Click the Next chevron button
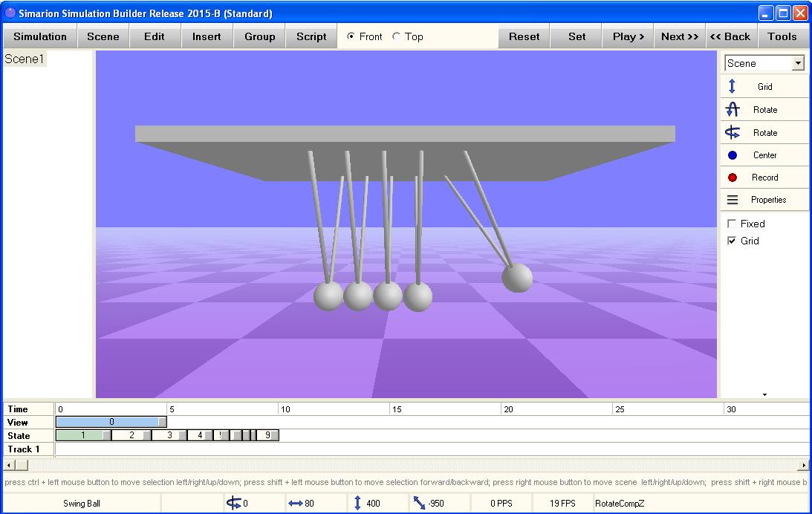812x514 pixels. tap(678, 36)
